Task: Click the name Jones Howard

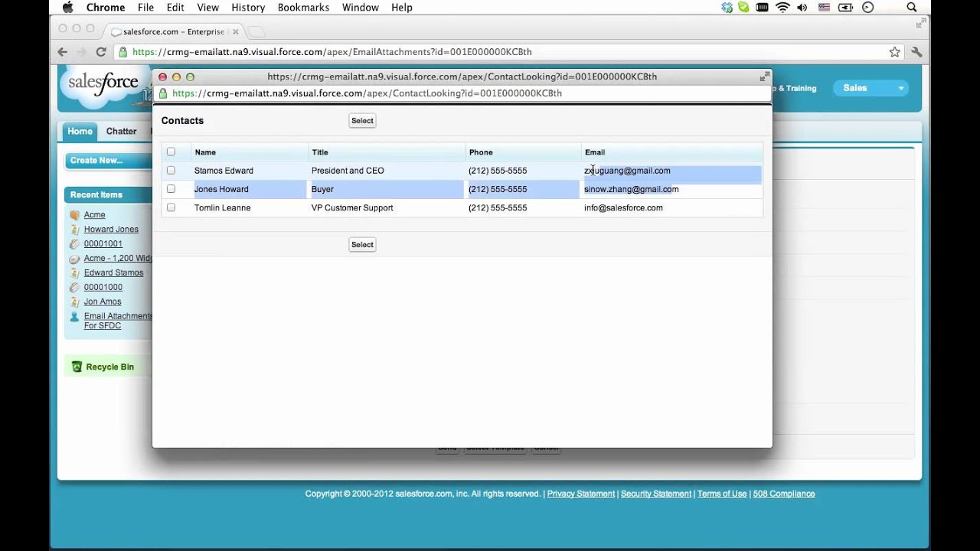Action: [x=221, y=189]
